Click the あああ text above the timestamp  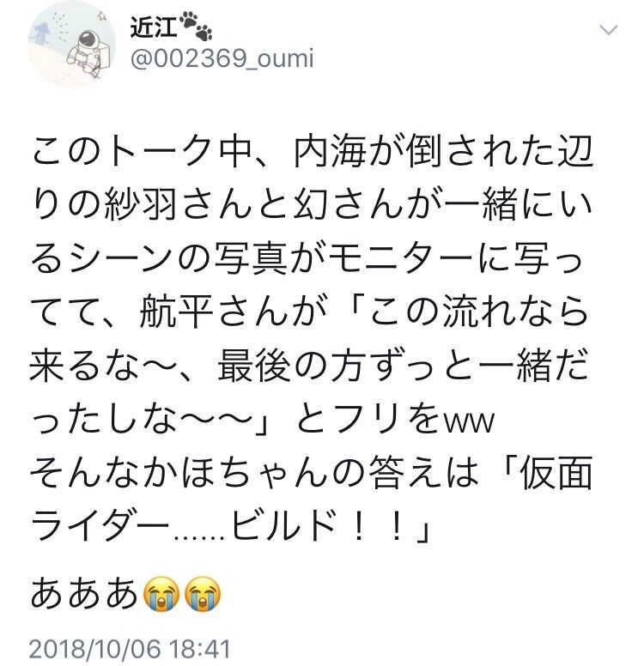point(85,593)
